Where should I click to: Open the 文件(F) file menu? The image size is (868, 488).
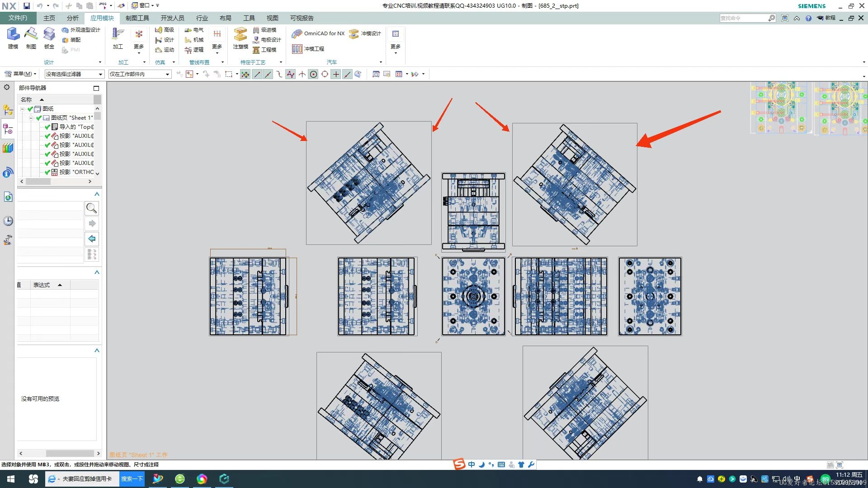[x=18, y=18]
